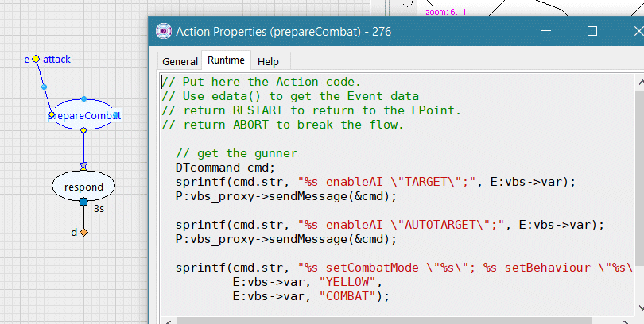Click the Action Properties dialog title icon
The height and width of the screenshot is (324, 644).
[x=163, y=32]
